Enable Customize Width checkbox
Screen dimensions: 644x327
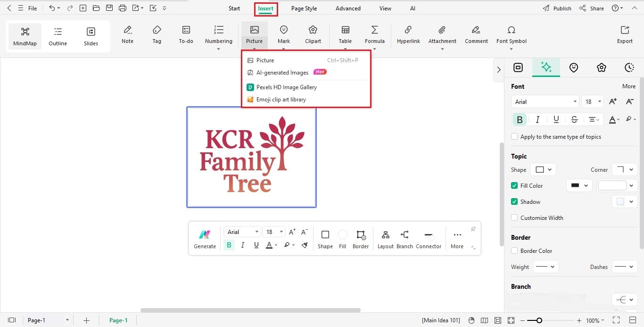click(x=514, y=218)
